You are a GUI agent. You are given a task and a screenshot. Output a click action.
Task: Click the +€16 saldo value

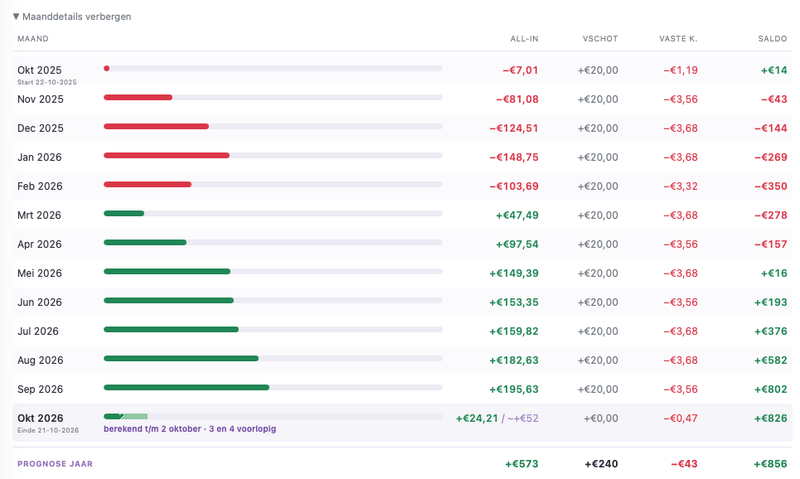(x=774, y=274)
